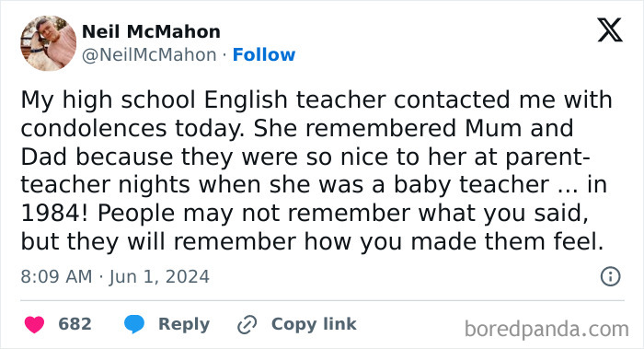This screenshot has width=644, height=349.
Task: Click the boredpanda.com watermark
Action: [x=546, y=329]
